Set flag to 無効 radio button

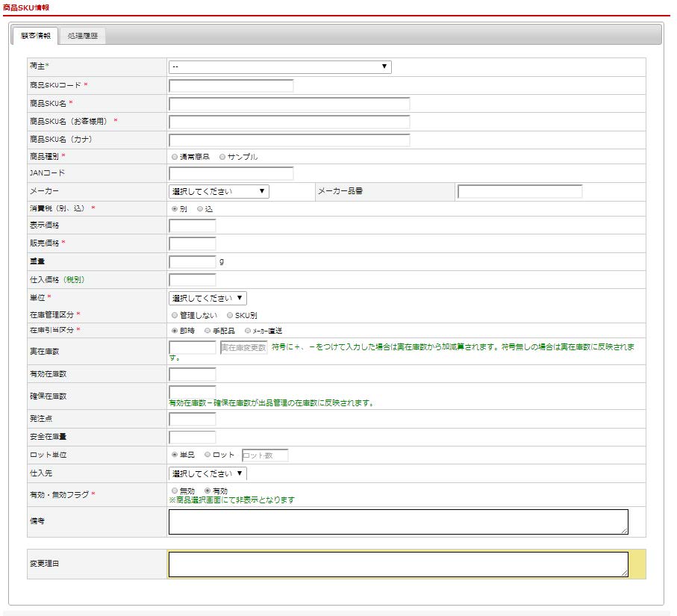click(x=175, y=491)
